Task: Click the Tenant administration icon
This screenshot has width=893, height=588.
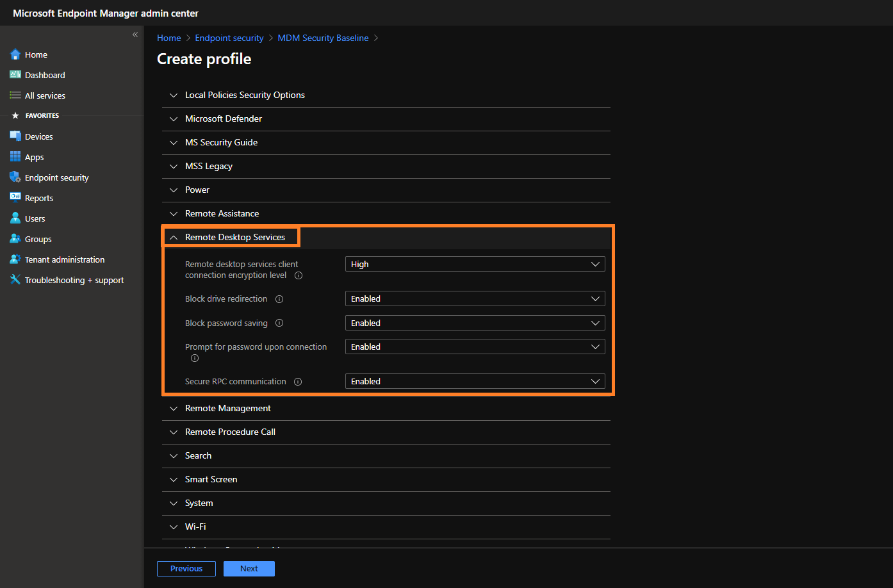Action: coord(15,259)
